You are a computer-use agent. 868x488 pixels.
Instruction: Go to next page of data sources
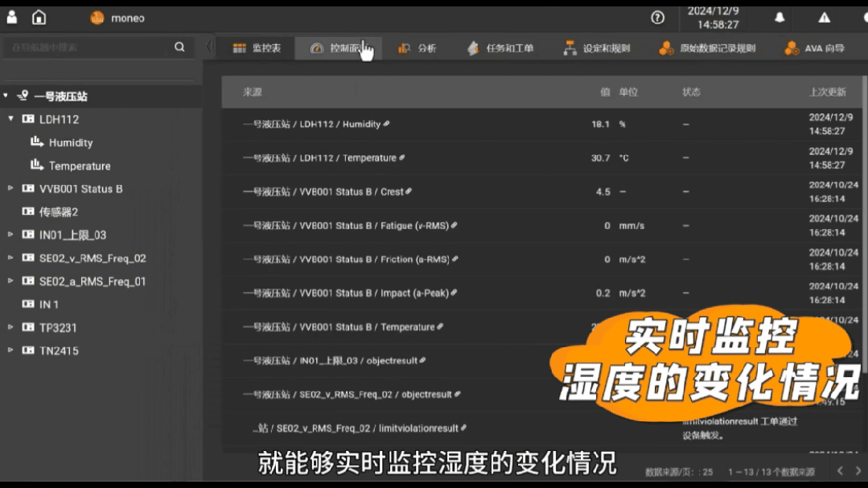pyautogui.click(x=858, y=471)
